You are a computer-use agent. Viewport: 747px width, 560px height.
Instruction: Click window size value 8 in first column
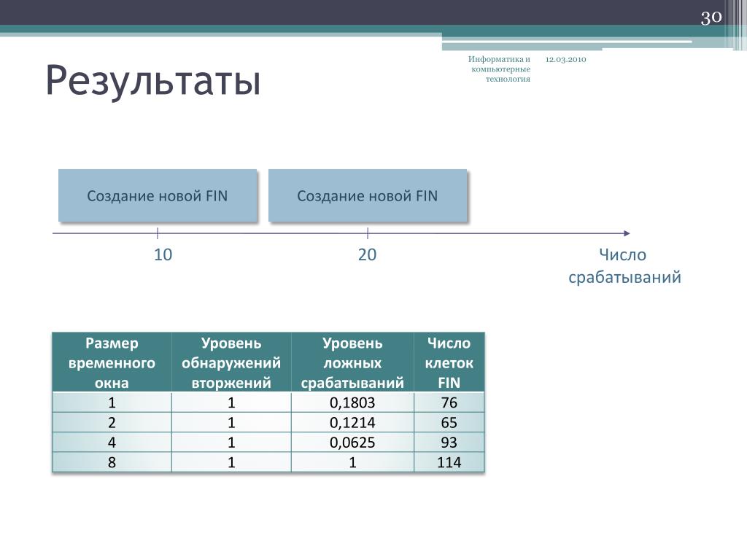112,462
